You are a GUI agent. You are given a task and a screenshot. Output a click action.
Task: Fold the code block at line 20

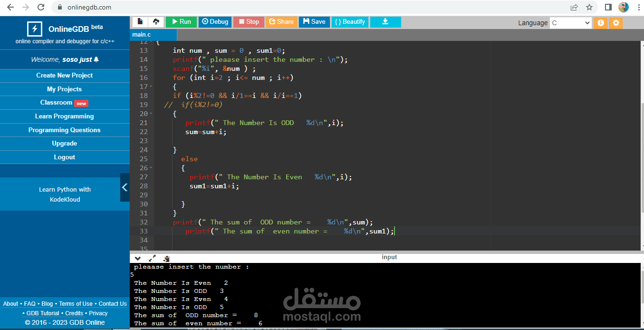click(151, 114)
